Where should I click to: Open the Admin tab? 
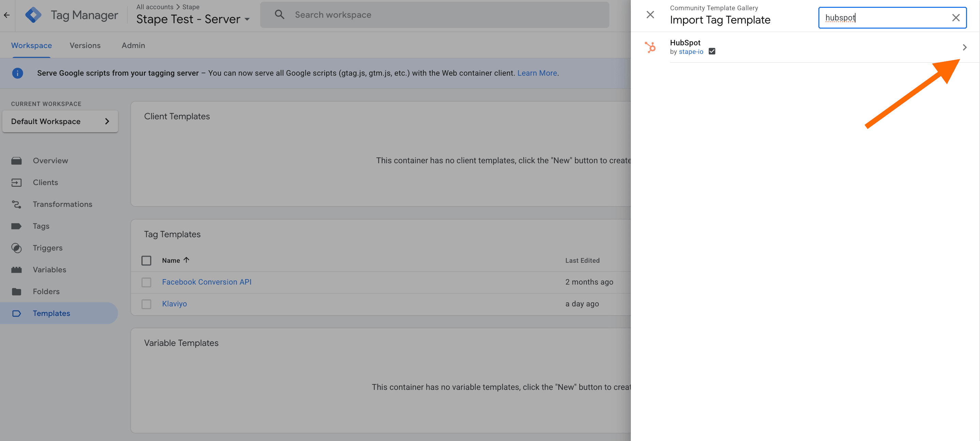[x=133, y=45]
